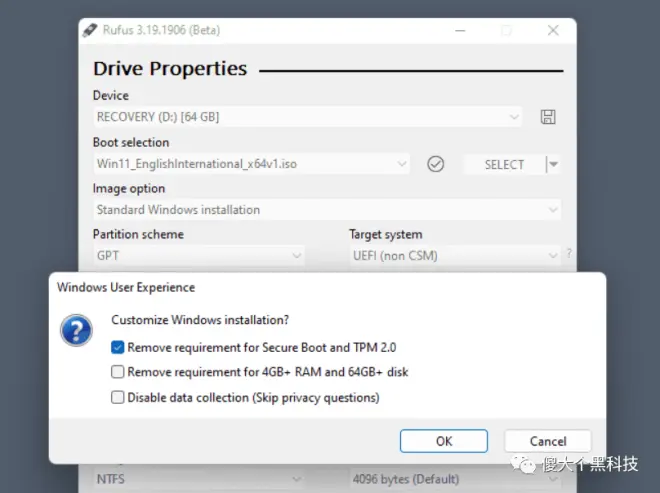Open the Boot selection ISO dropdown
The image size is (660, 493).
(x=251, y=164)
